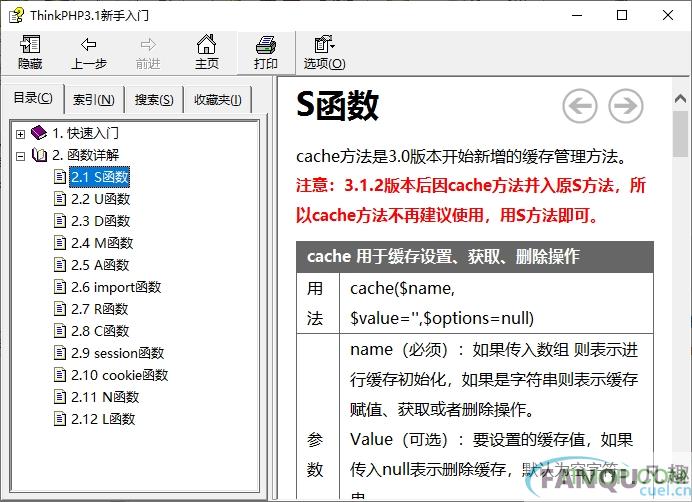The width and height of the screenshot is (692, 502).
Task: Click the name（必须）parameter description
Action: [x=494, y=379]
